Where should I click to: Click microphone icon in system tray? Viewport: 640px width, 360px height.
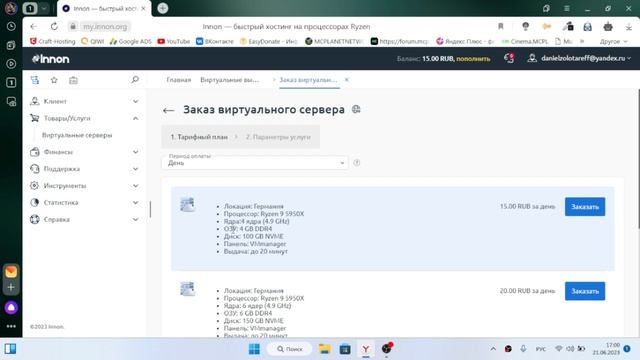pyautogui.click(x=523, y=349)
